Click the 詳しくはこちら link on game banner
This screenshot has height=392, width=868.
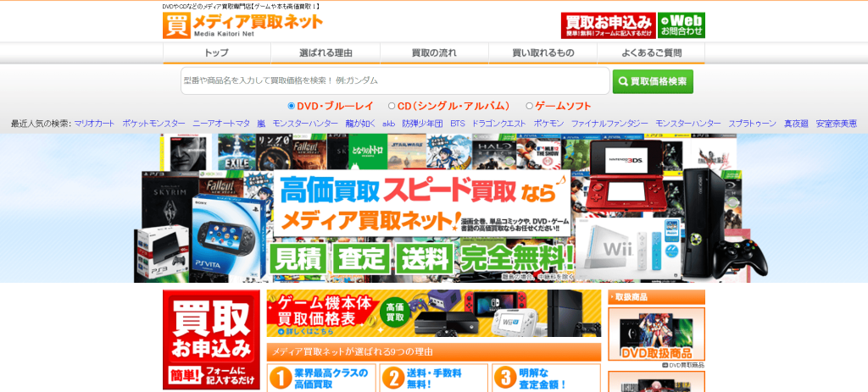point(306,332)
